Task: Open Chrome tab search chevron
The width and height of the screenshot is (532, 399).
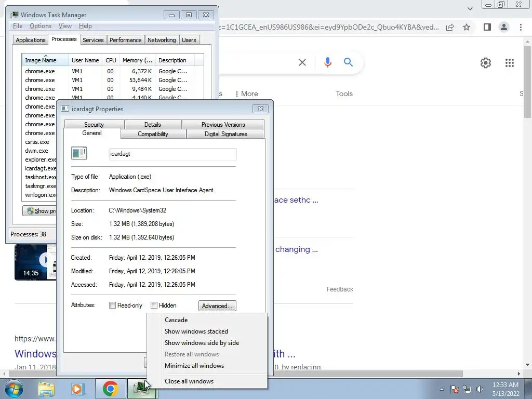Action: coord(470,8)
